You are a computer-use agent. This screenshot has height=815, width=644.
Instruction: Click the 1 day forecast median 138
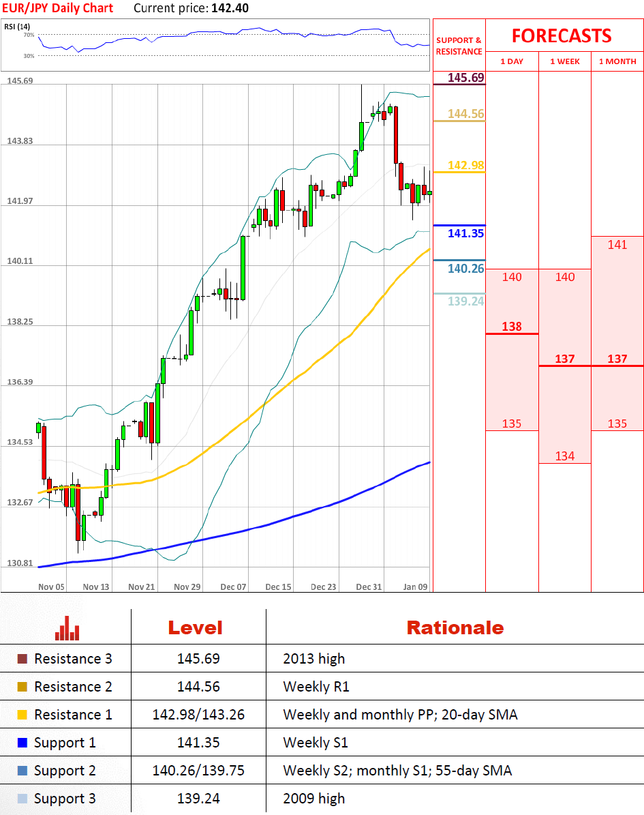click(512, 327)
